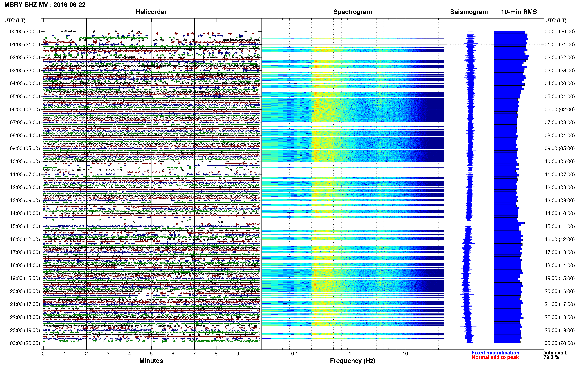This screenshot has width=588, height=368.
Task: Click '09:00 (05:00)' on the left time axis
Action: pyautogui.click(x=25, y=148)
